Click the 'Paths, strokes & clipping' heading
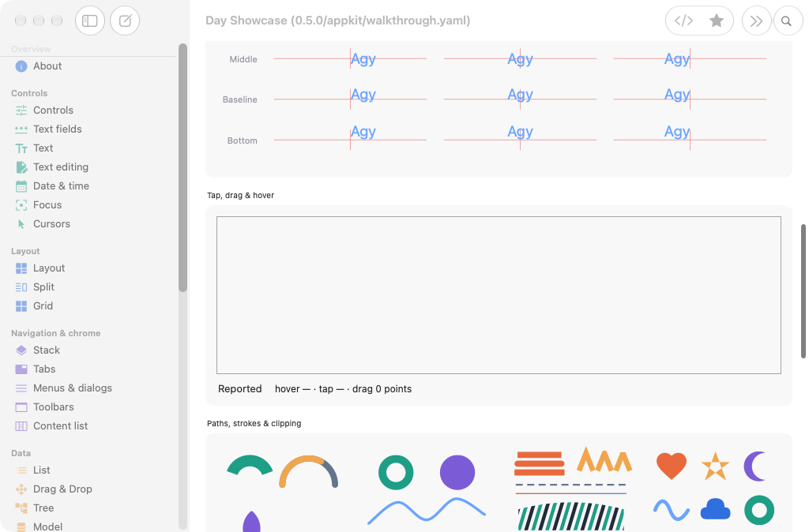 (254, 423)
